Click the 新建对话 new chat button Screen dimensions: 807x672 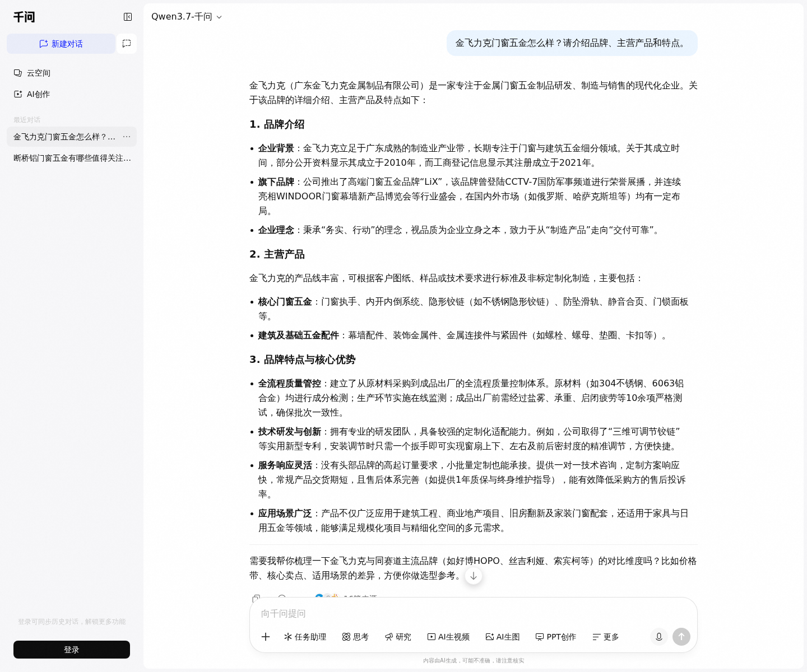pyautogui.click(x=61, y=44)
